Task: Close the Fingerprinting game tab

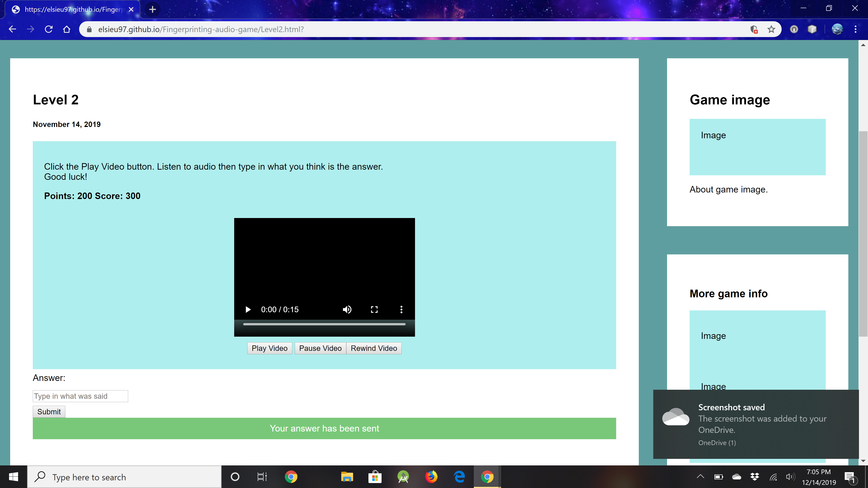Action: tap(131, 9)
